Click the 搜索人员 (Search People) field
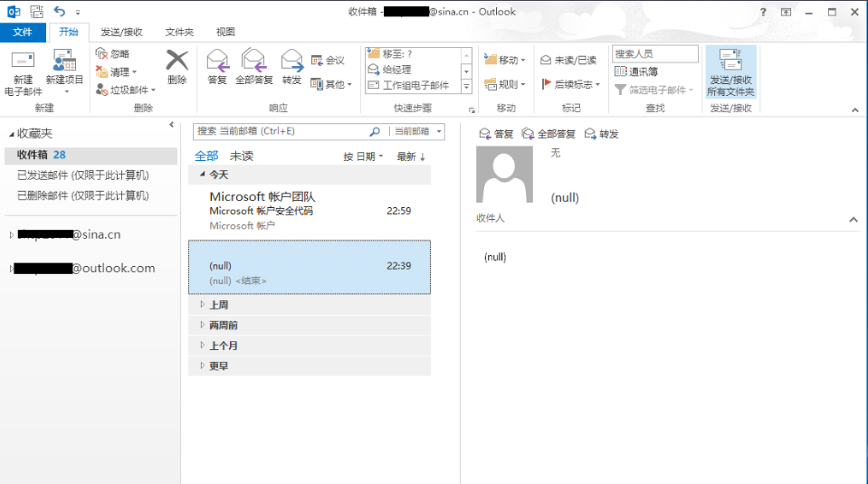Image resolution: width=868 pixels, height=484 pixels. point(655,54)
